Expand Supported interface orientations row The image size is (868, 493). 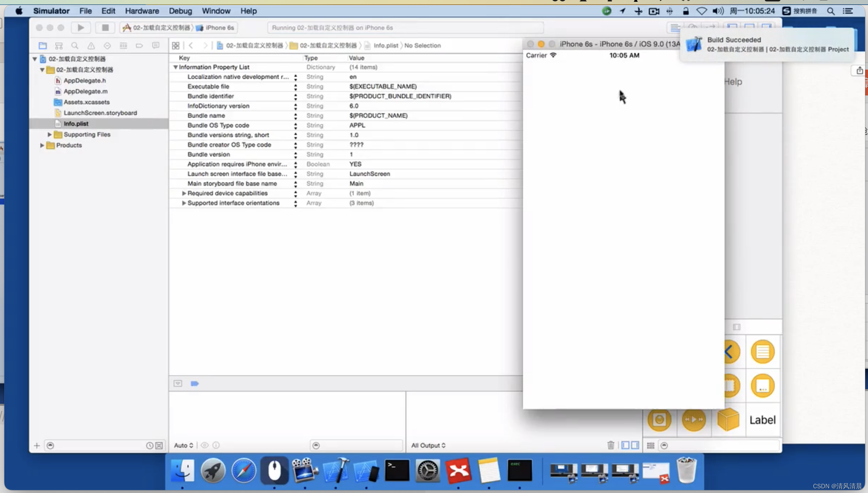[x=184, y=203]
